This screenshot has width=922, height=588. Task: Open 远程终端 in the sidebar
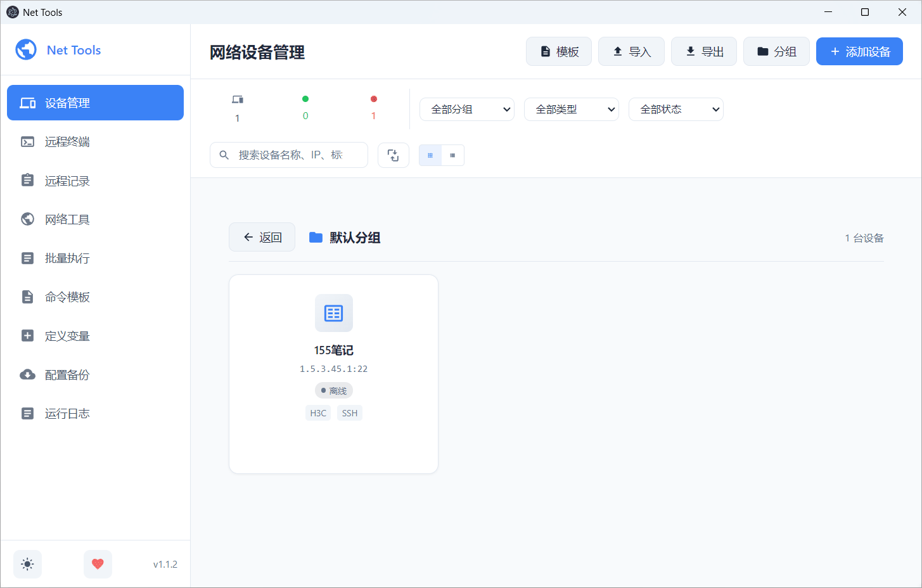tap(67, 142)
